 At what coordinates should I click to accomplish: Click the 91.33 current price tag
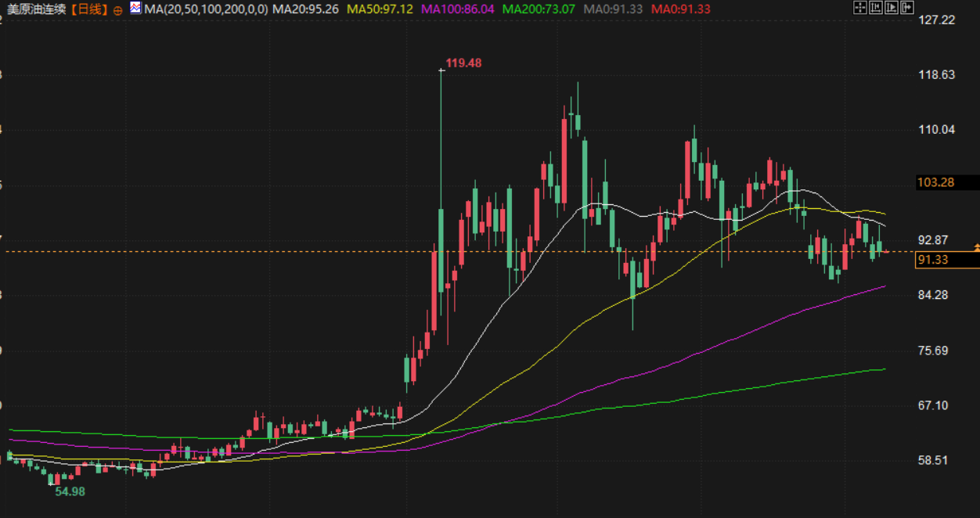[947, 260]
